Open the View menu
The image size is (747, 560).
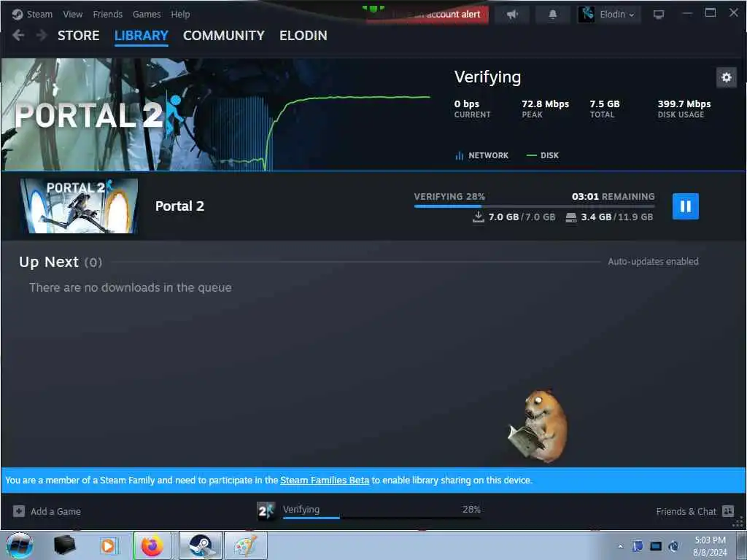72,15
